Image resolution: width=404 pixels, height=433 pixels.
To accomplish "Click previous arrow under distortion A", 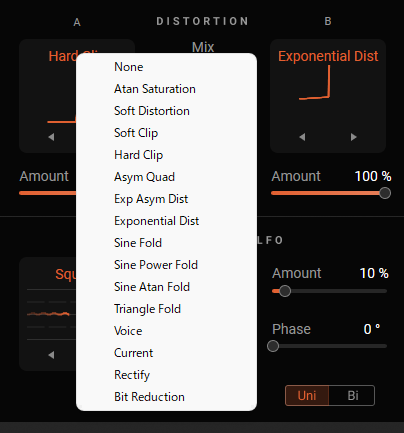I will pyautogui.click(x=51, y=137).
